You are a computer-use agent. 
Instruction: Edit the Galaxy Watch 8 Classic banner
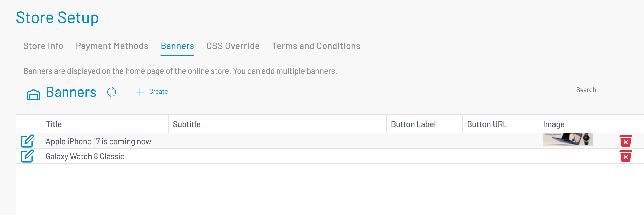tap(27, 156)
